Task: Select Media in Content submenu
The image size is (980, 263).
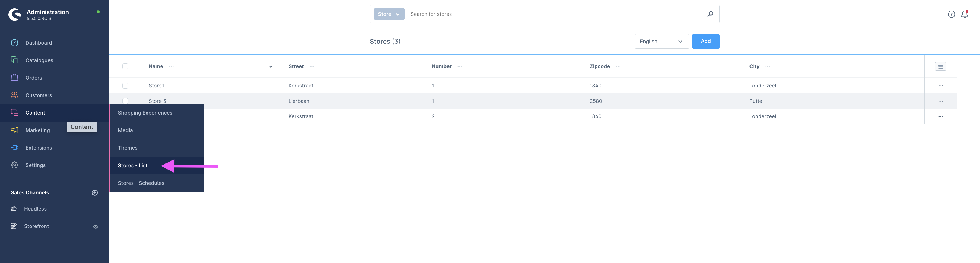Action: (x=125, y=131)
